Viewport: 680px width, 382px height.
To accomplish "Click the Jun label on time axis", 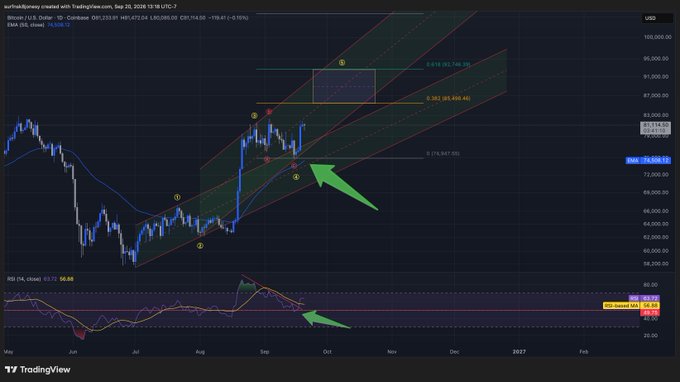I will point(73,352).
